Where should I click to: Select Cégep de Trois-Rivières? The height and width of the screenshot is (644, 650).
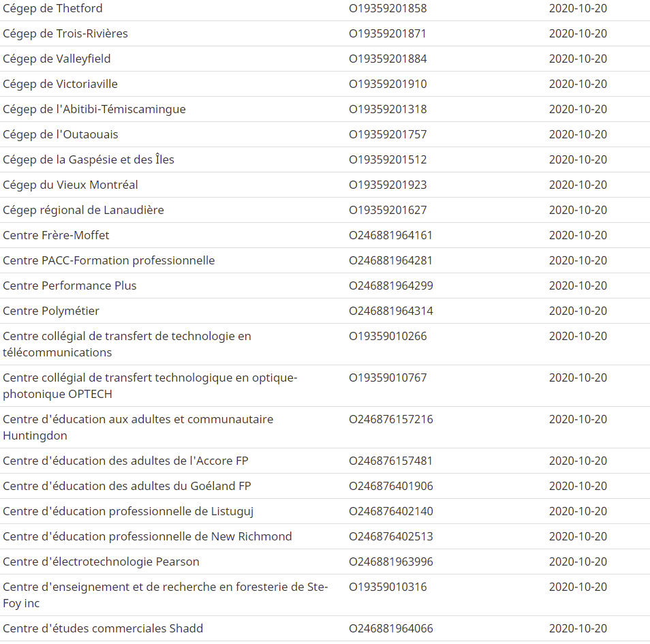click(x=65, y=33)
